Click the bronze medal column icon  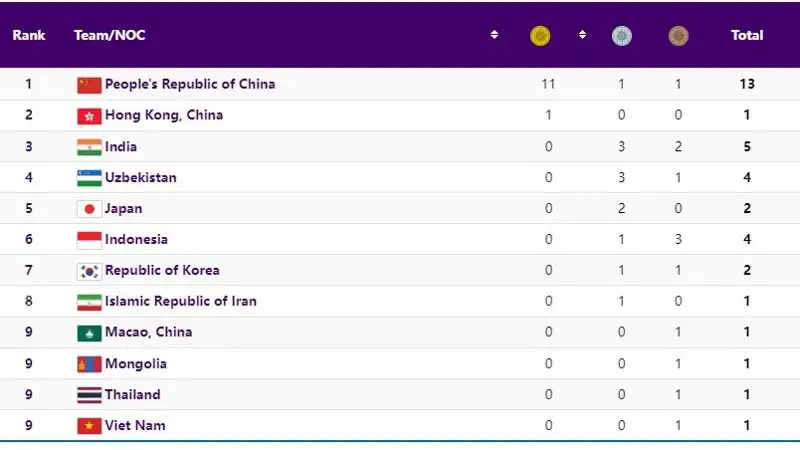click(679, 36)
